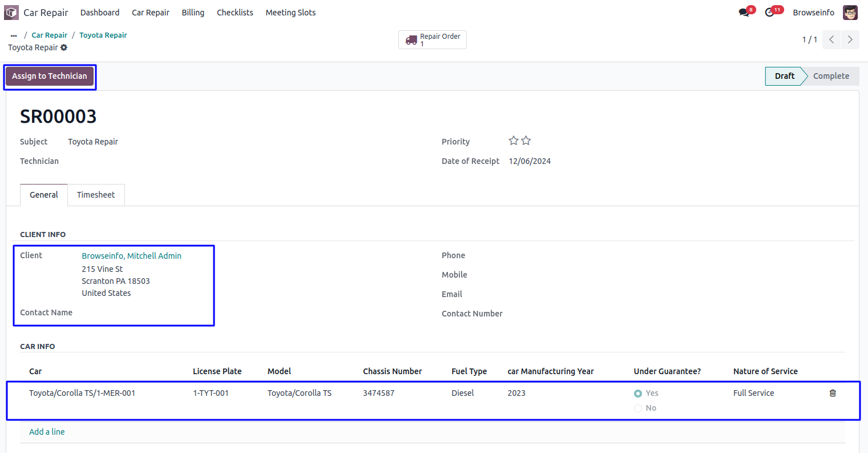Set priority with the first star
The width and height of the screenshot is (868, 453).
pyautogui.click(x=514, y=141)
